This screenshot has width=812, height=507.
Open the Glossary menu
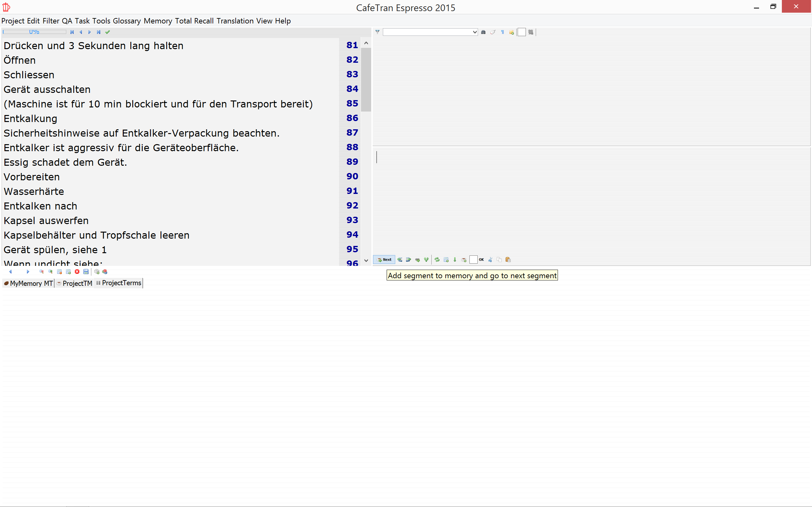point(127,21)
